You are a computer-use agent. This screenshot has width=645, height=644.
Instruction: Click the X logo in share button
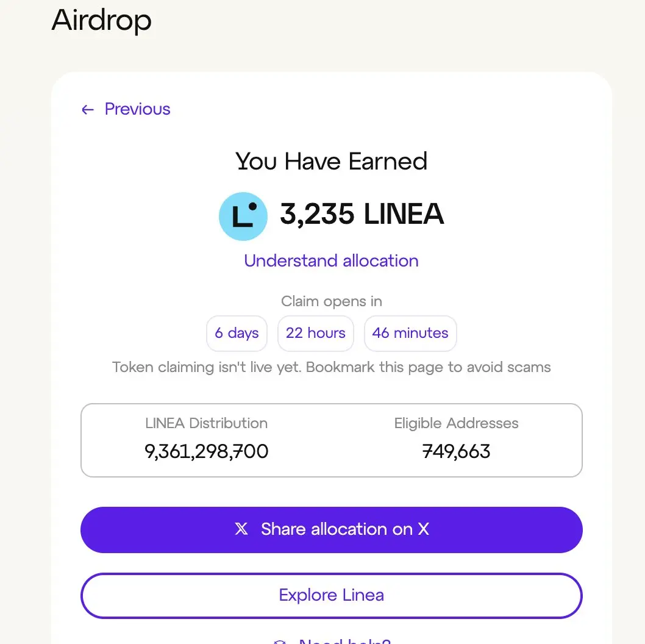coord(241,529)
